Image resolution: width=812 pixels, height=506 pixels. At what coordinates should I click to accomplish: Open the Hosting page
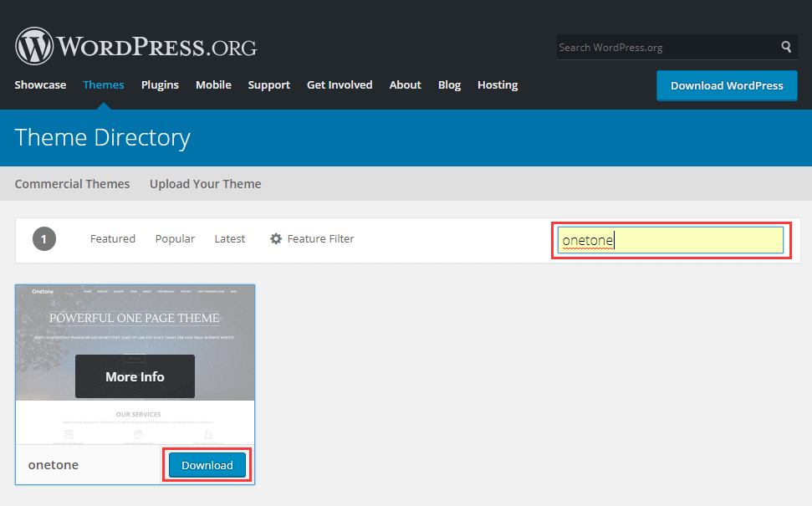tap(498, 85)
